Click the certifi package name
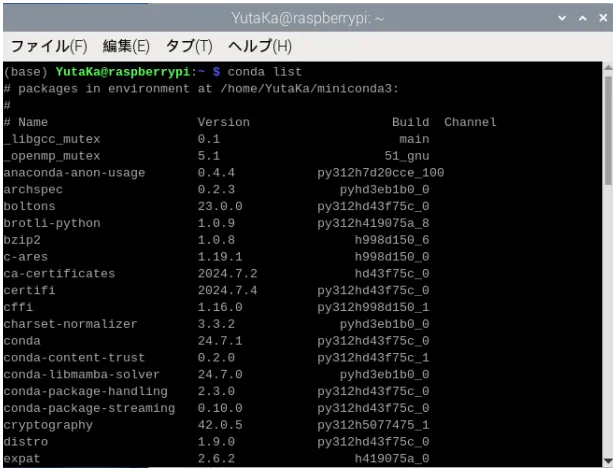The image size is (616, 471). tap(29, 290)
